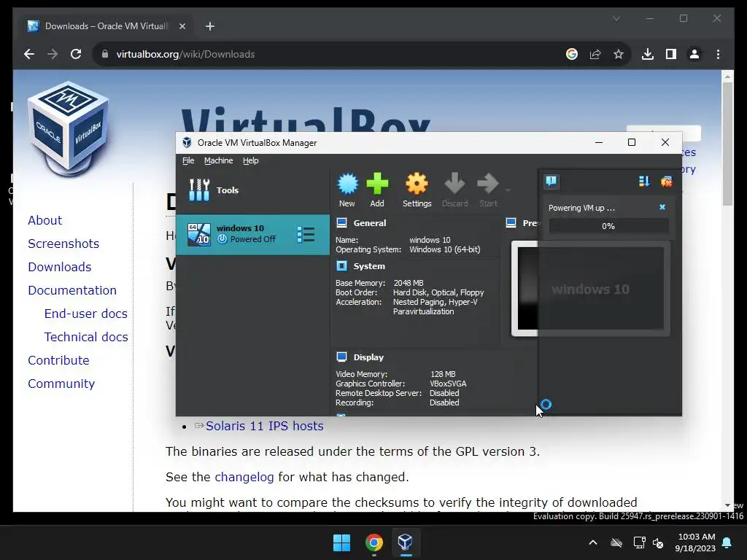Open Chrome downloads icon
The width and height of the screenshot is (747, 560).
[648, 54]
